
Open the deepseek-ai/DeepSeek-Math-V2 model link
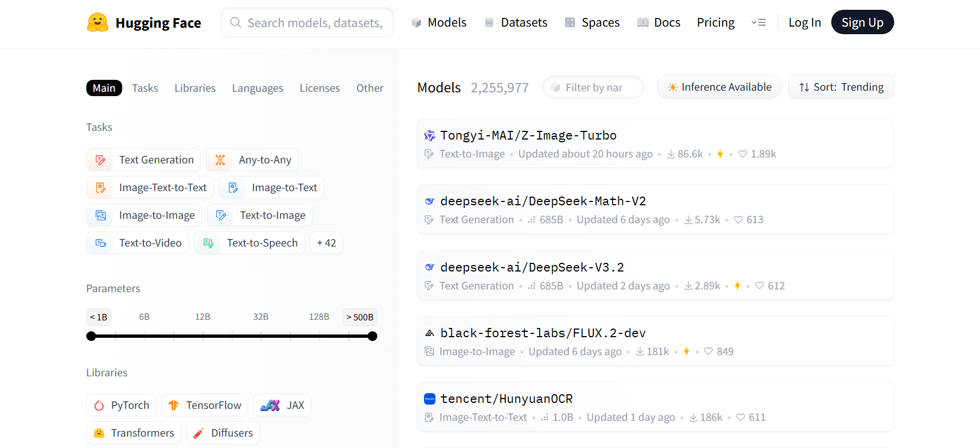pos(543,201)
